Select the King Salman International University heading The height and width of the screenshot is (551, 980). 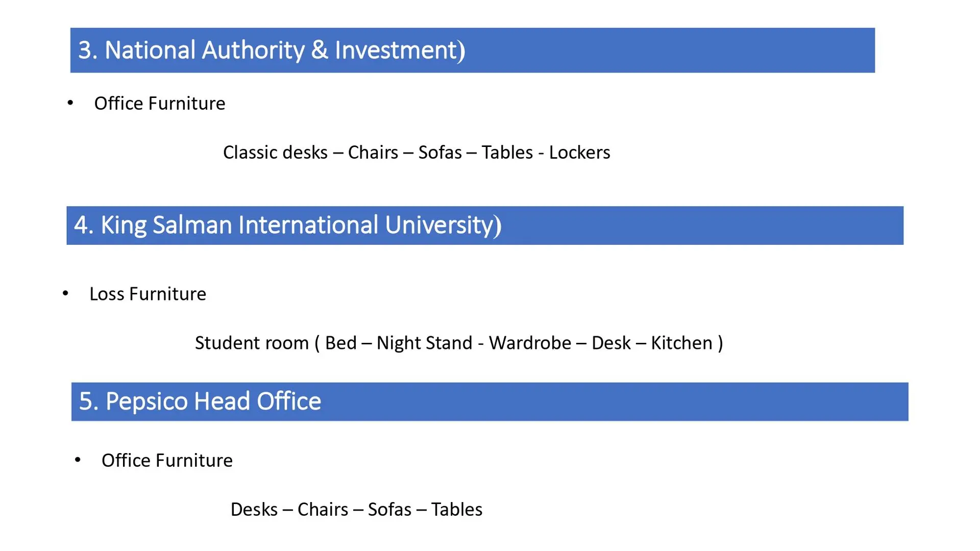[x=287, y=225]
